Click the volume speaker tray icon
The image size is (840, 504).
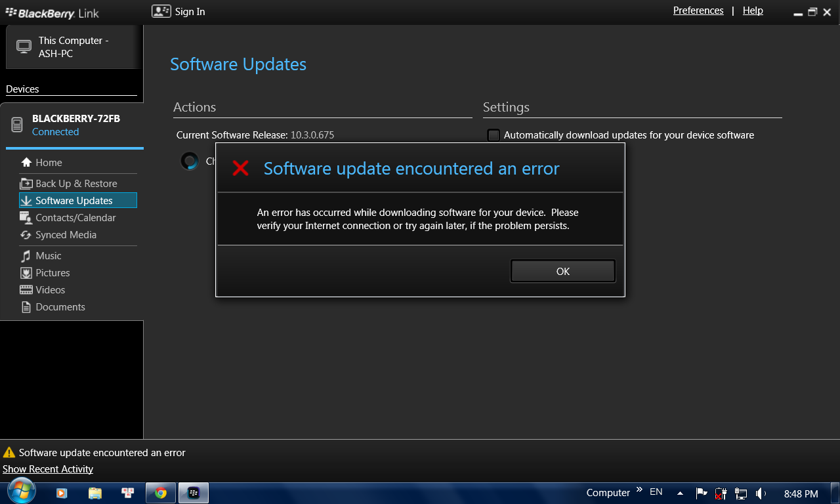coord(761,493)
